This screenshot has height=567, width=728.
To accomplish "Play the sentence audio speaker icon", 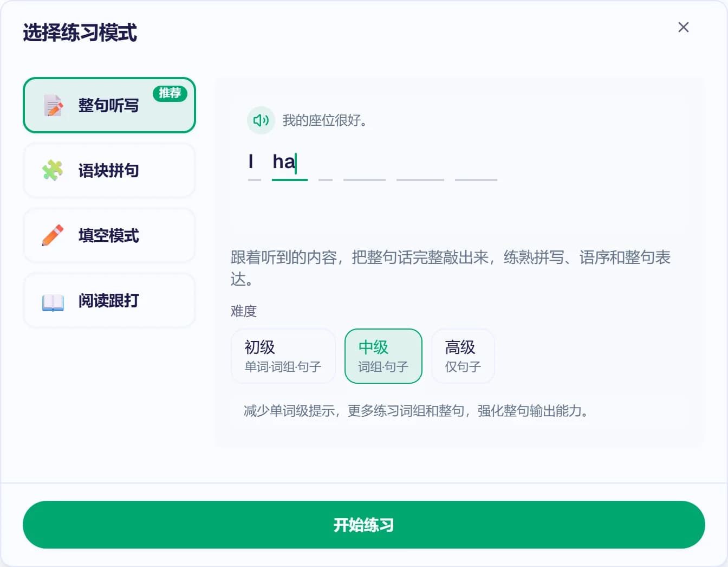I will 261,120.
